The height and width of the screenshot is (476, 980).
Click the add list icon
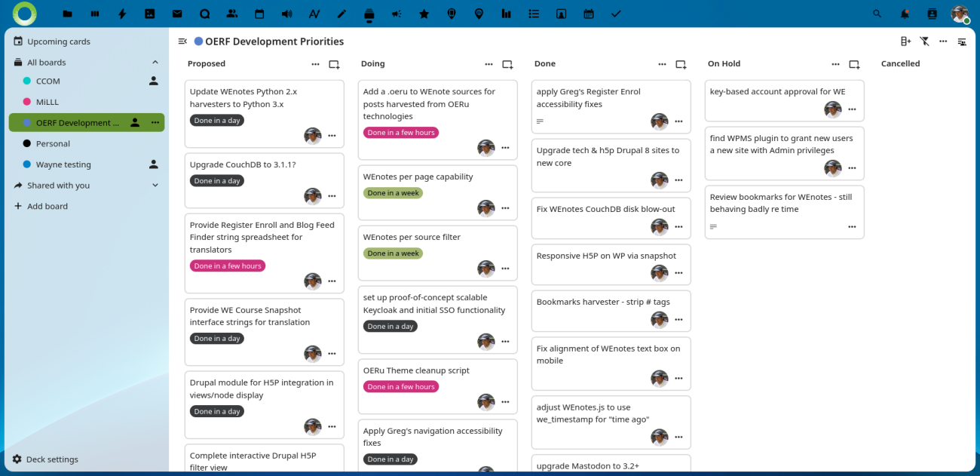click(905, 41)
